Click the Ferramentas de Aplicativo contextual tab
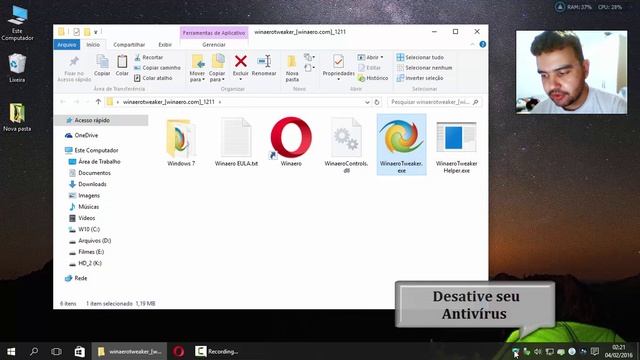640x360 pixels. (x=214, y=33)
